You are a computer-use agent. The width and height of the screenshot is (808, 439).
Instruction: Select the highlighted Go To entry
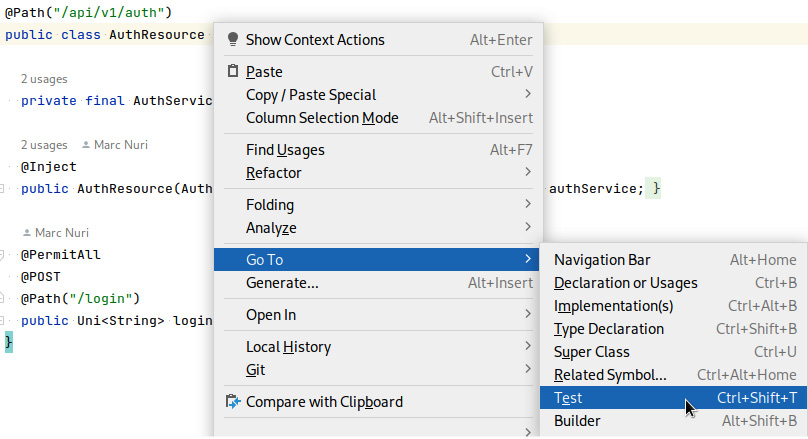click(x=377, y=260)
